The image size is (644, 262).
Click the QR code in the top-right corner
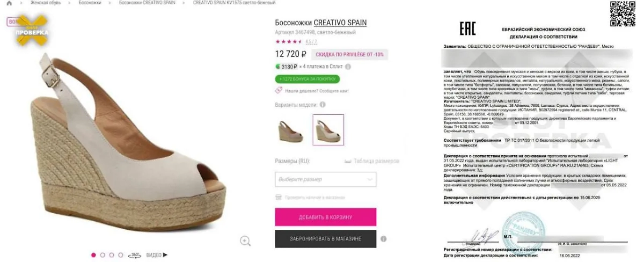(x=623, y=14)
